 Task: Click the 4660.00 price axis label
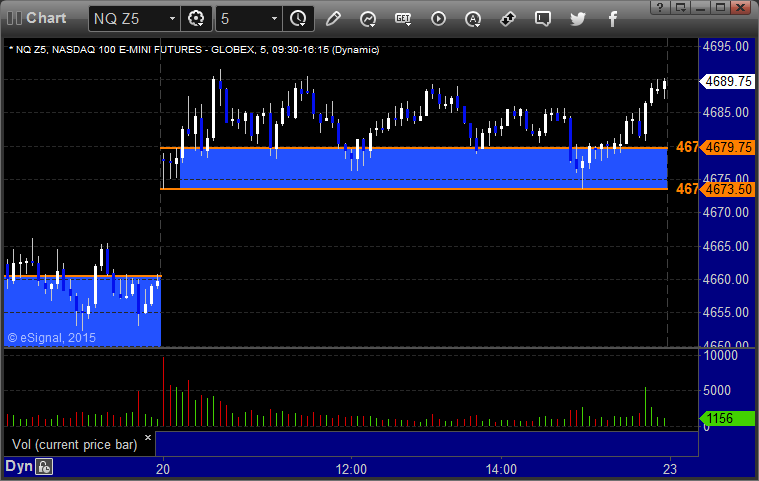pos(726,279)
